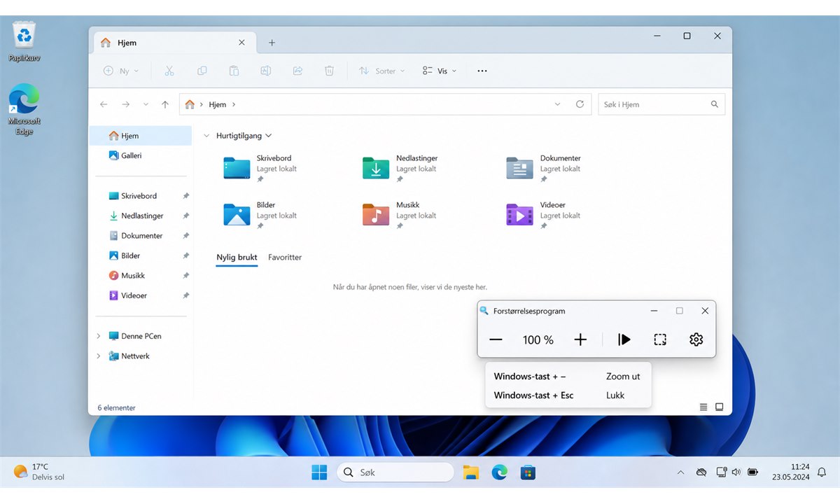
Task: Zoom in with Magnifier plus button
Action: 580,339
